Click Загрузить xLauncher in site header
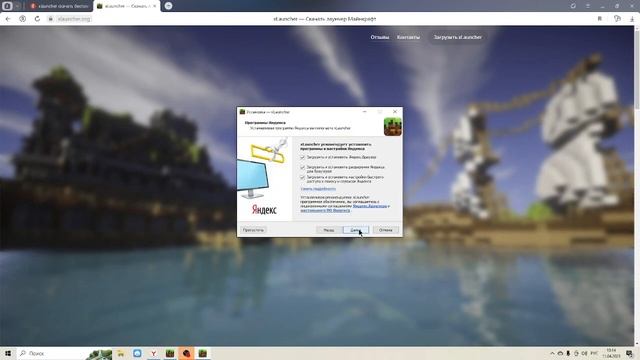The width and height of the screenshot is (640, 360). pyautogui.click(x=458, y=37)
